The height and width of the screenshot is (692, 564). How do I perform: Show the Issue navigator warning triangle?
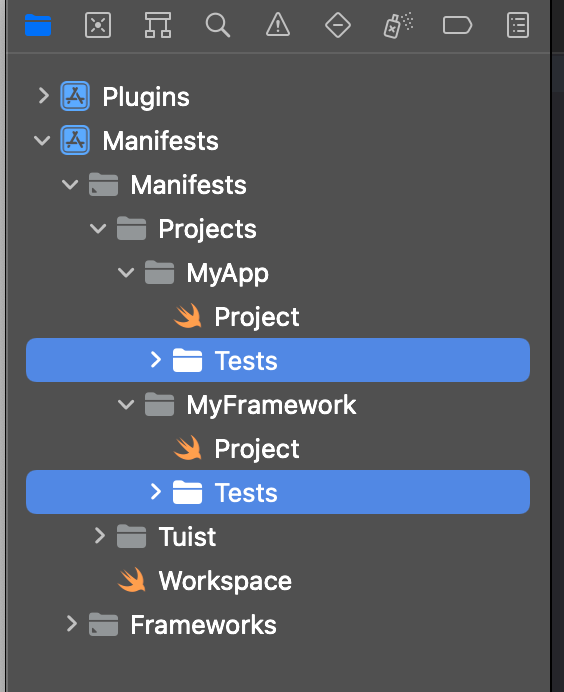[x=278, y=25]
